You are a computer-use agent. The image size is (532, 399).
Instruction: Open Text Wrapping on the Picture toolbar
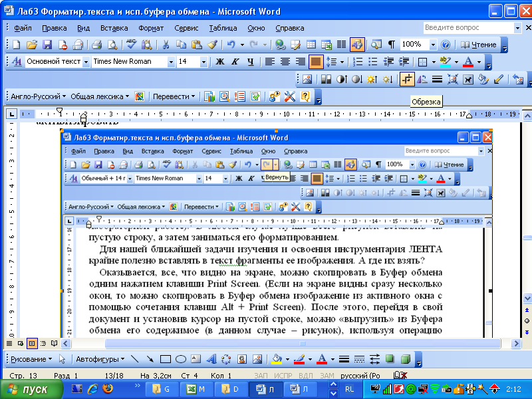point(468,80)
